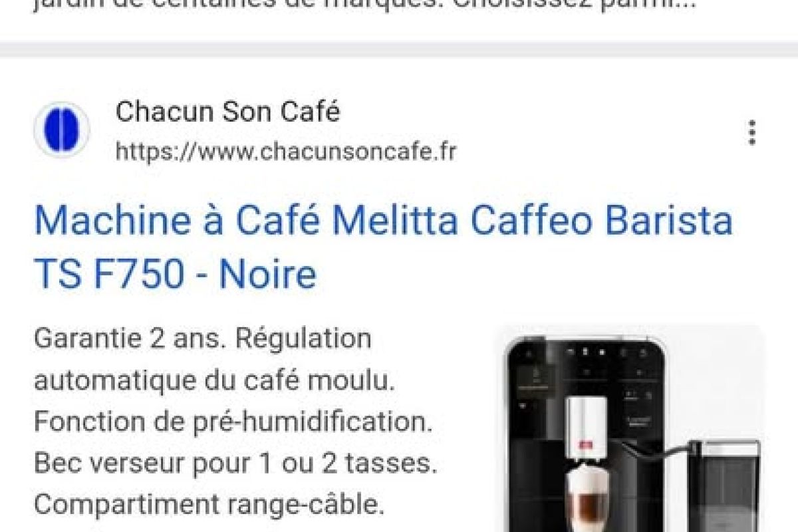
Task: Open the black Melitta coffee machine thumbnail
Action: (629, 428)
